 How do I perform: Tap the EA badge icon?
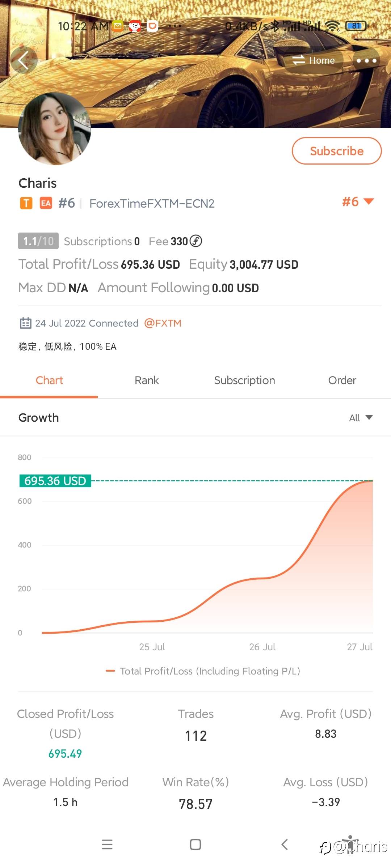click(46, 203)
